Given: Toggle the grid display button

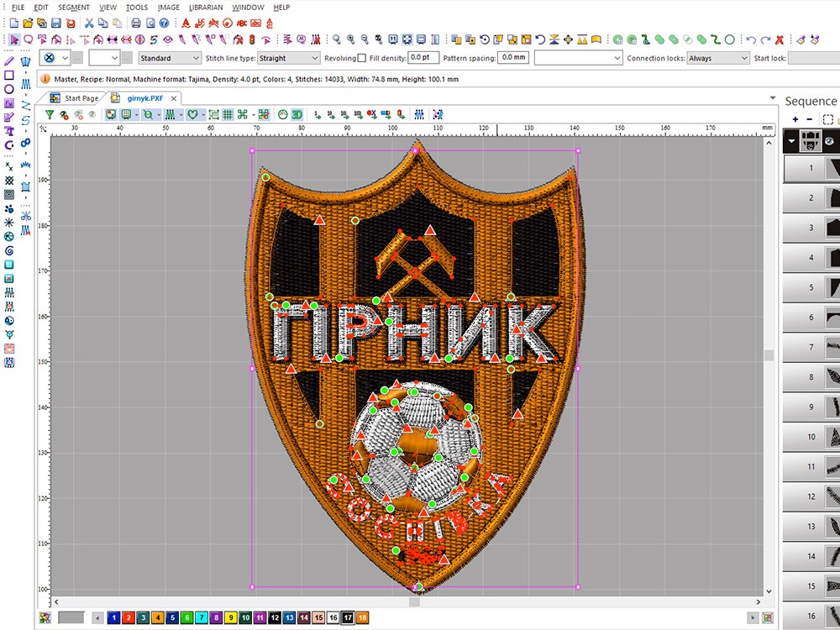Looking at the screenshot, I should click(228, 114).
